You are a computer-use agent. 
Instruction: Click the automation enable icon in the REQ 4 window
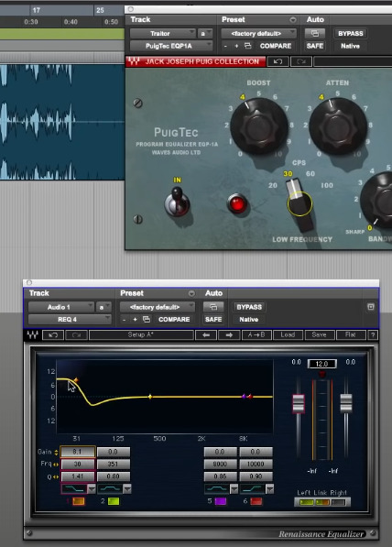tap(213, 307)
